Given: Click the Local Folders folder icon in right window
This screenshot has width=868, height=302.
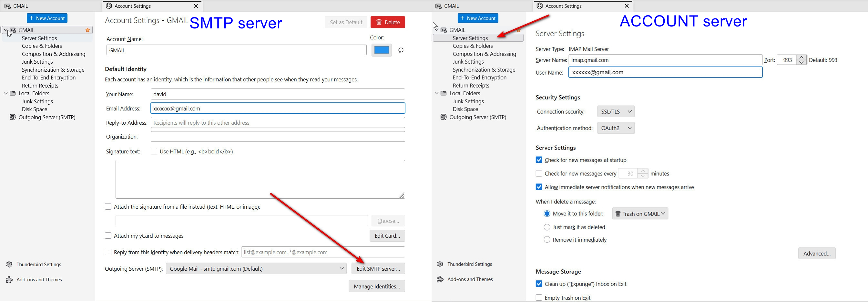Looking at the screenshot, I should tap(444, 93).
